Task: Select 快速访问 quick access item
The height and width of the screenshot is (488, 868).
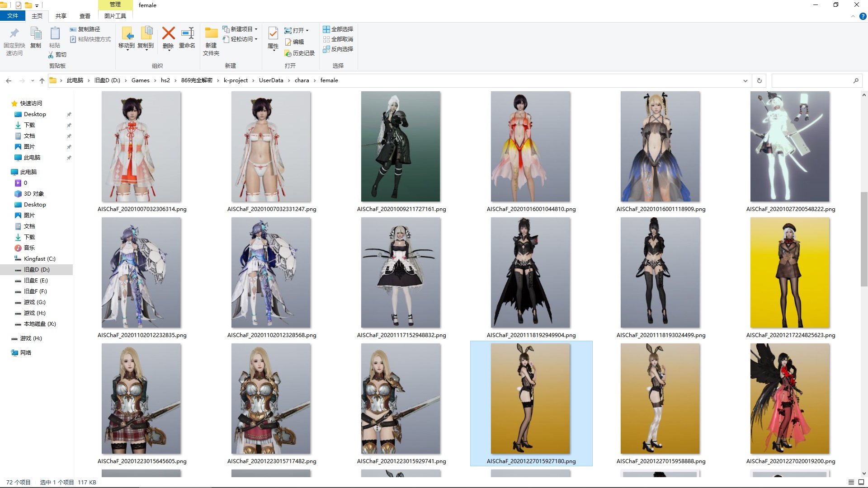Action: [x=31, y=103]
